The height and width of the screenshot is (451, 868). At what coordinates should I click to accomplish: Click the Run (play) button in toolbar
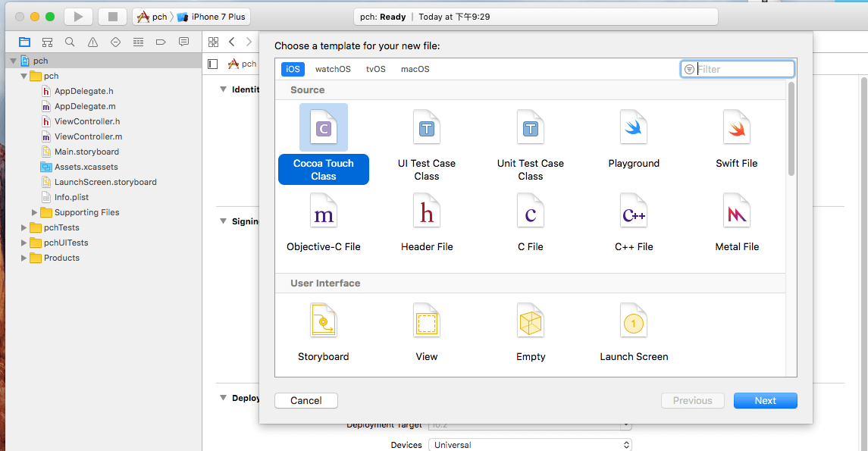click(77, 17)
